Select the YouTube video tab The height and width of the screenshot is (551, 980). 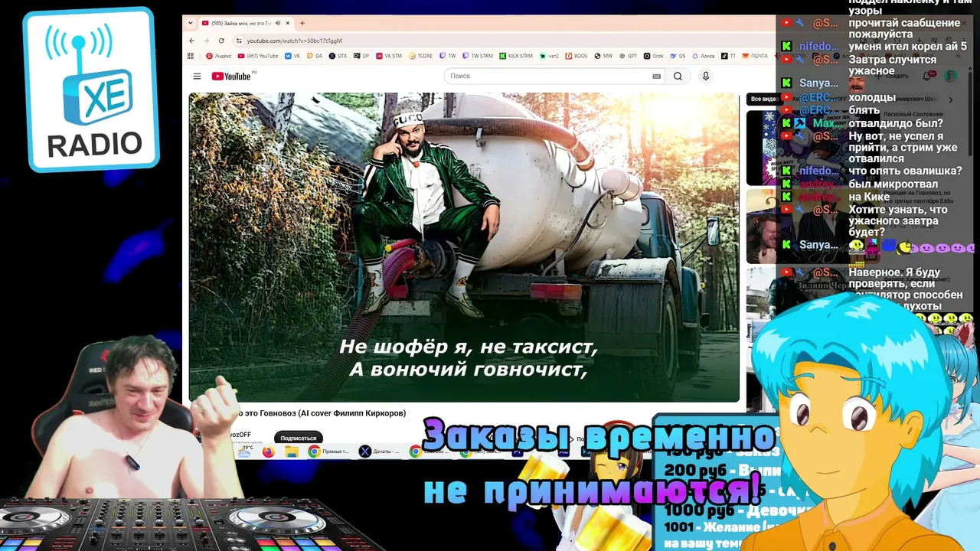click(x=245, y=23)
